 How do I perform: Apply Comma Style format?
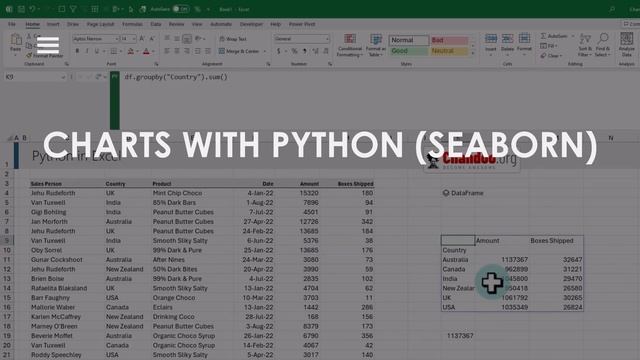(304, 51)
